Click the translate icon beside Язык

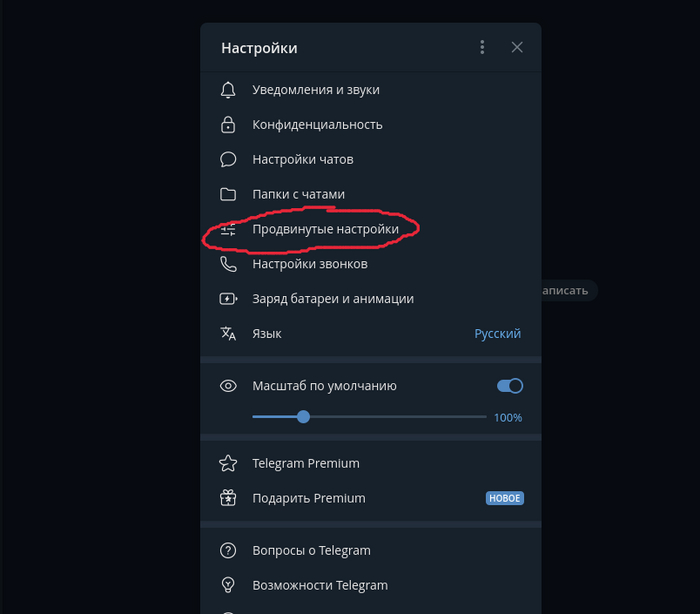click(x=228, y=334)
